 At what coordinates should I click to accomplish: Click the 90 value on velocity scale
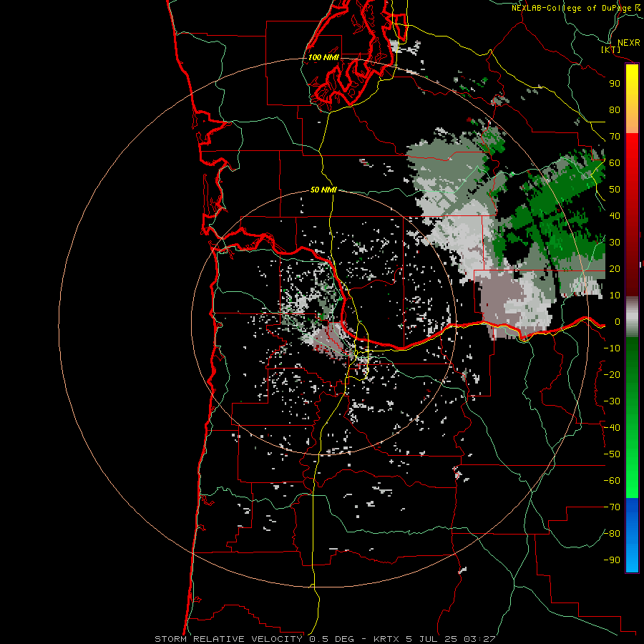pos(615,84)
